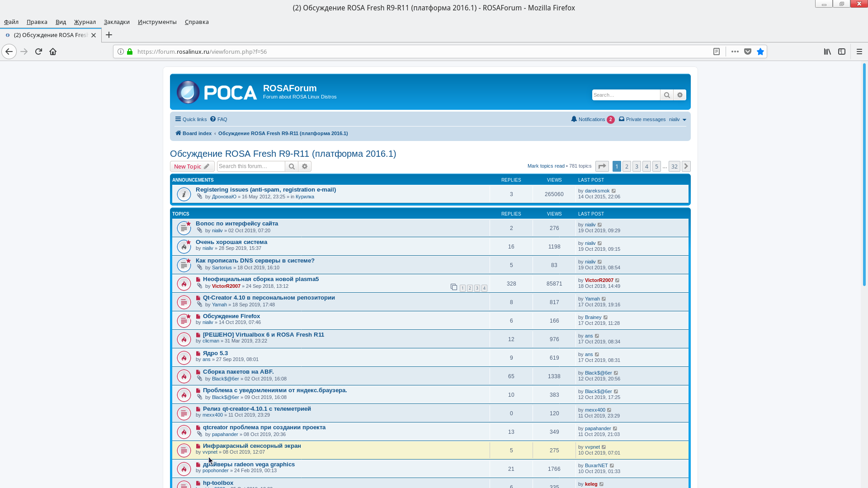This screenshot has height=488, width=868.
Task: Toggle the sidebar view icon
Action: tap(842, 52)
